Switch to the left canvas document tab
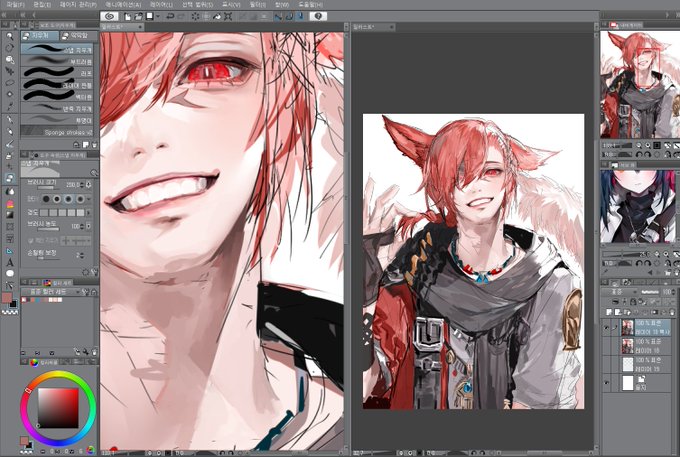The image size is (680, 457). click(x=122, y=27)
